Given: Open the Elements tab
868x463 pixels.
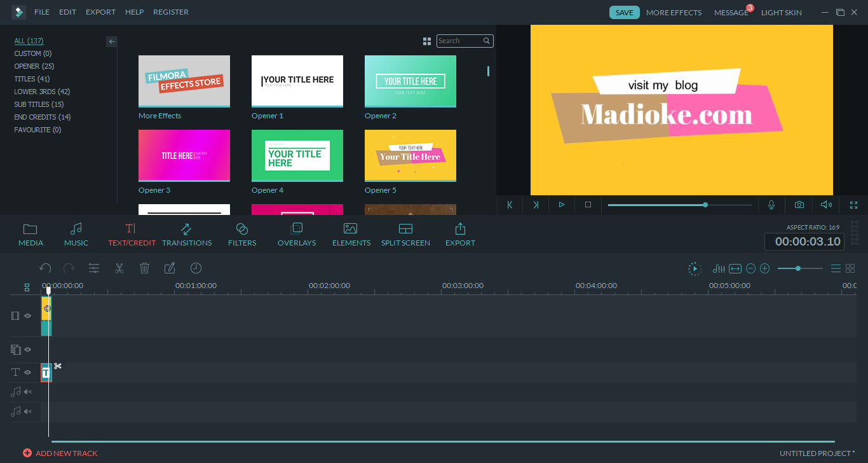Looking at the screenshot, I should point(351,235).
